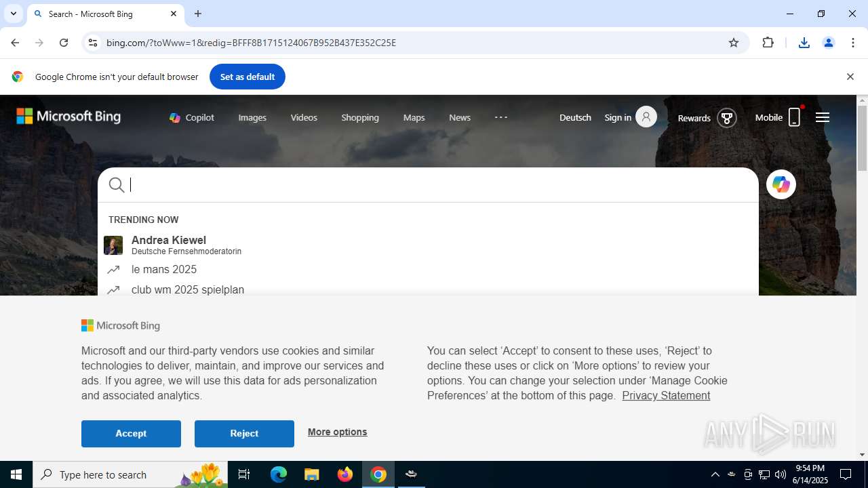Open Chrome three-dot menu
This screenshot has width=868, height=488.
tap(852, 43)
